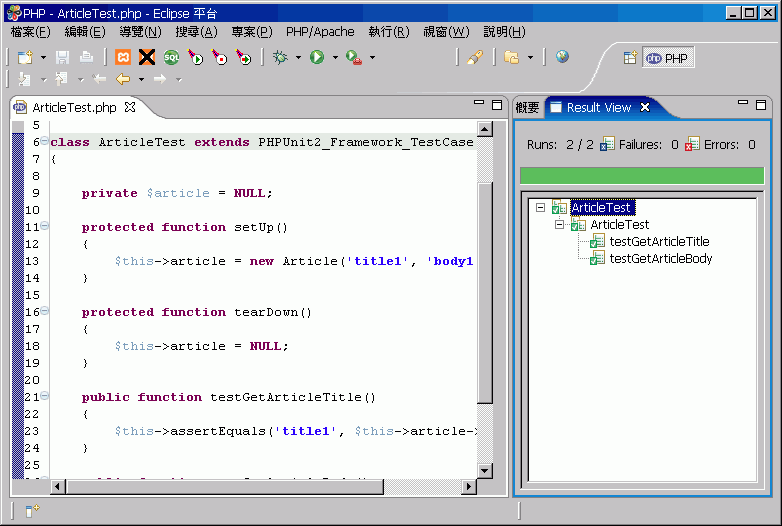Open the Back history dropdown arrow
Screen dimensions: 782x526
142,80
